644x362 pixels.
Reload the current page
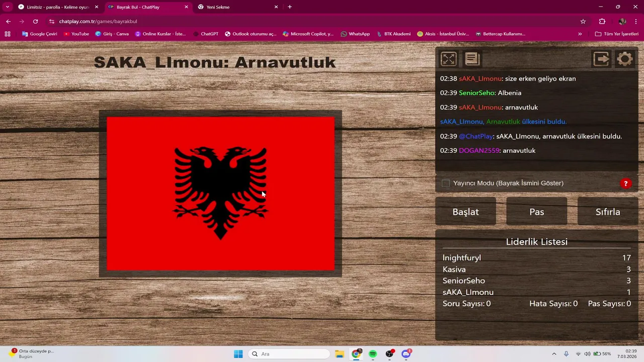tap(35, 22)
